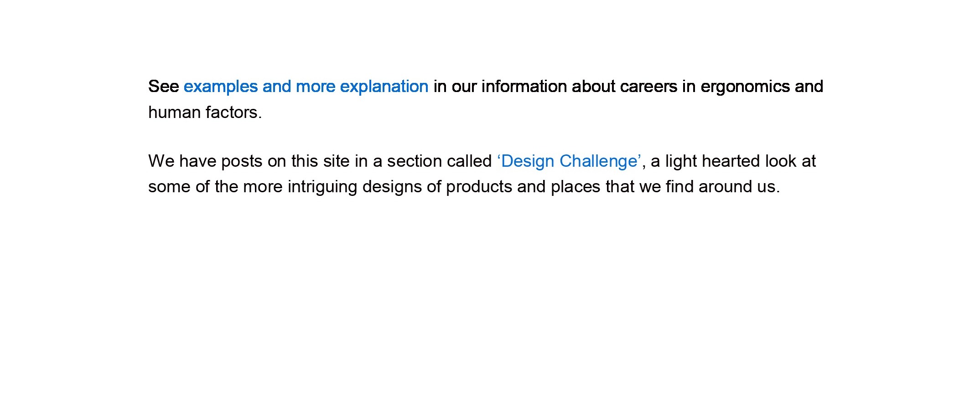Click the word 'called' before Design Challenge

coord(469,161)
